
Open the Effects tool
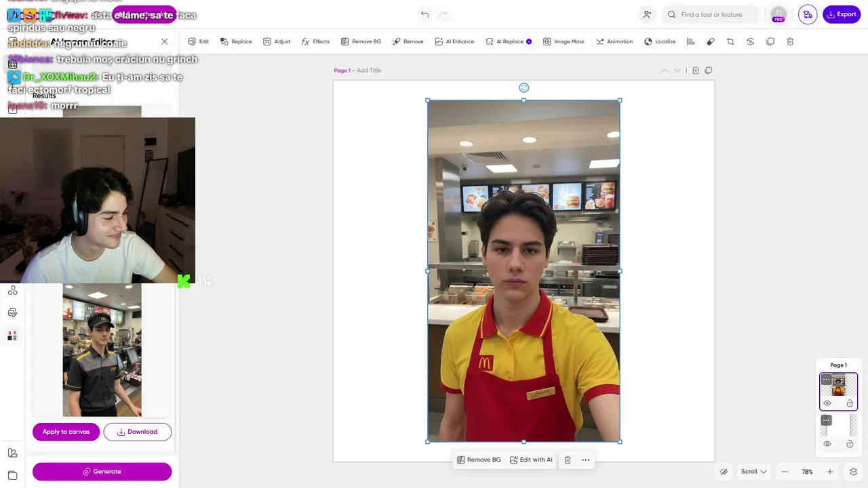[x=315, y=41]
